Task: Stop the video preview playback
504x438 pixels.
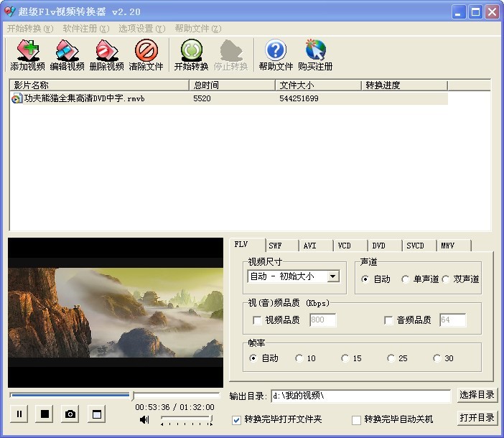Action: [45, 414]
